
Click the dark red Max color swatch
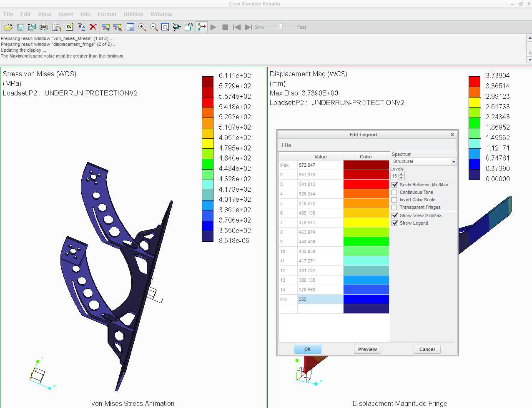[366, 165]
